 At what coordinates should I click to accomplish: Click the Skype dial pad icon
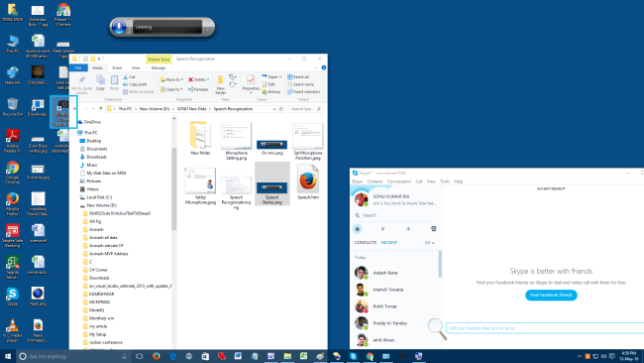coord(382,229)
